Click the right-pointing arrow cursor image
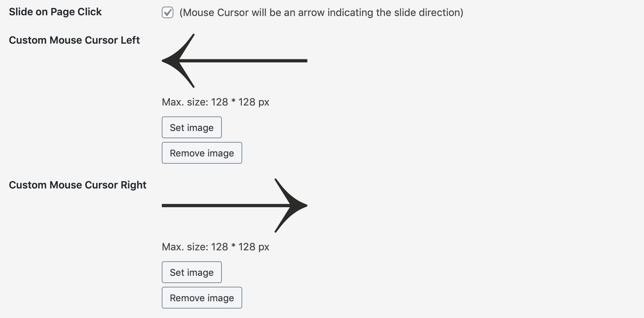 234,206
